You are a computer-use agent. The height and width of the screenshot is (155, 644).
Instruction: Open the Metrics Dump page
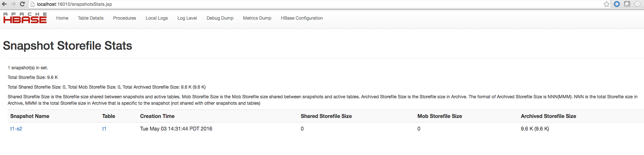coord(257,18)
